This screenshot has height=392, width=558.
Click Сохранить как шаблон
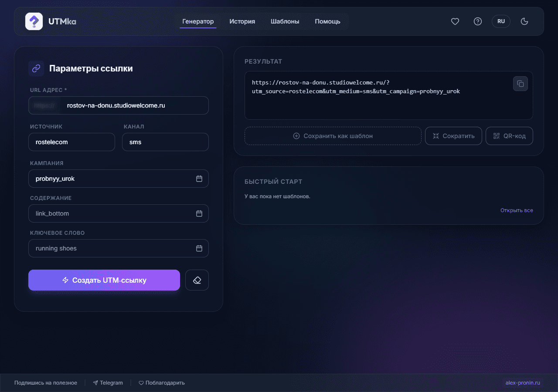[x=333, y=136]
